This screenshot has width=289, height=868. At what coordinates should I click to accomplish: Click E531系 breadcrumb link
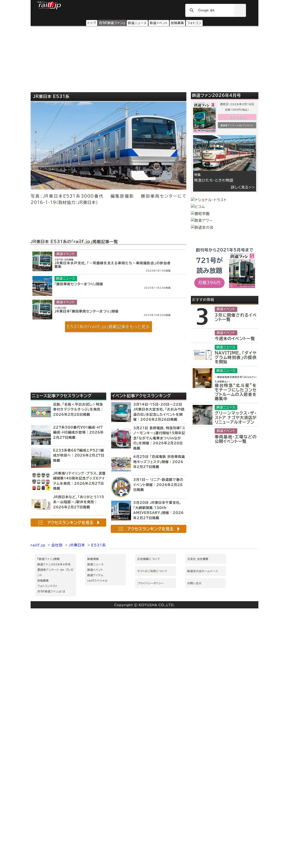pos(98,545)
